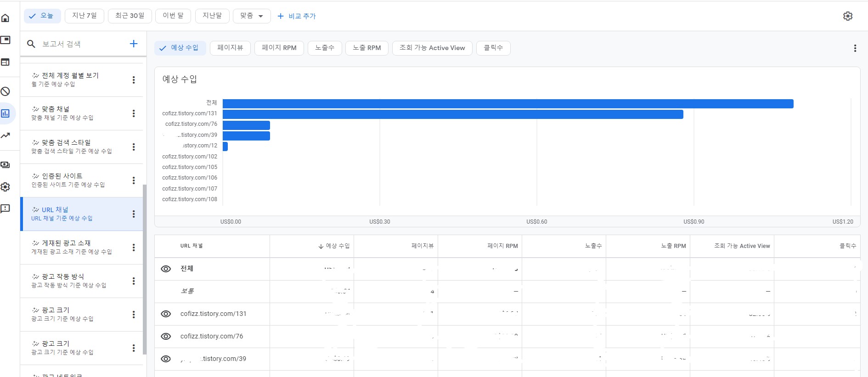Click the report search magnifier icon

click(x=31, y=44)
